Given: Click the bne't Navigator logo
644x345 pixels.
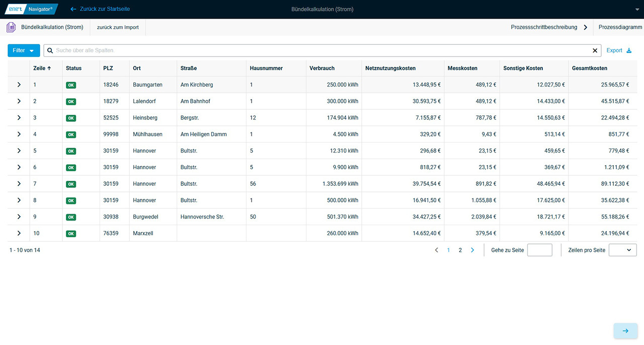Looking at the screenshot, I should (31, 9).
